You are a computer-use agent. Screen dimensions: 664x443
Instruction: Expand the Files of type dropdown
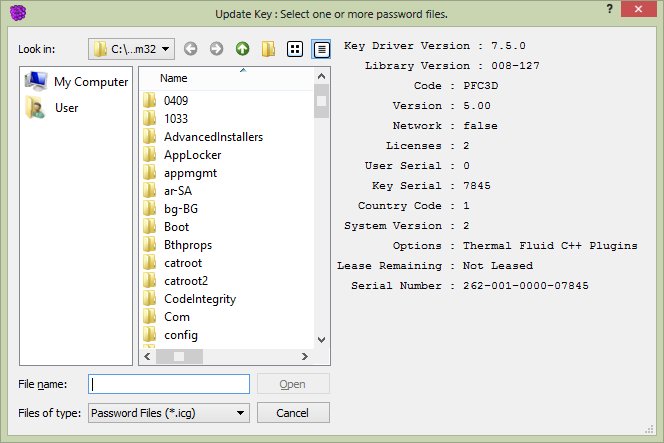tap(169, 413)
